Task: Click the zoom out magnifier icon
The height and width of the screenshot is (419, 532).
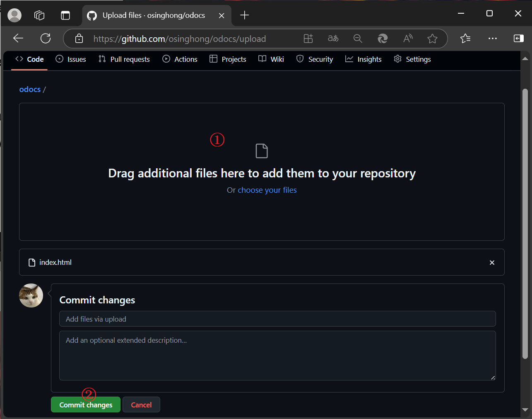Action: click(358, 39)
